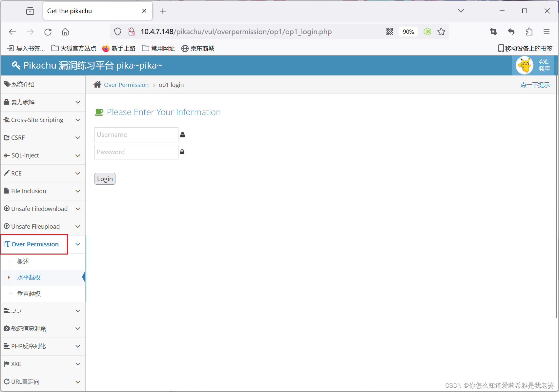
Task: Expand the URL重定向 menu
Action: 43,382
